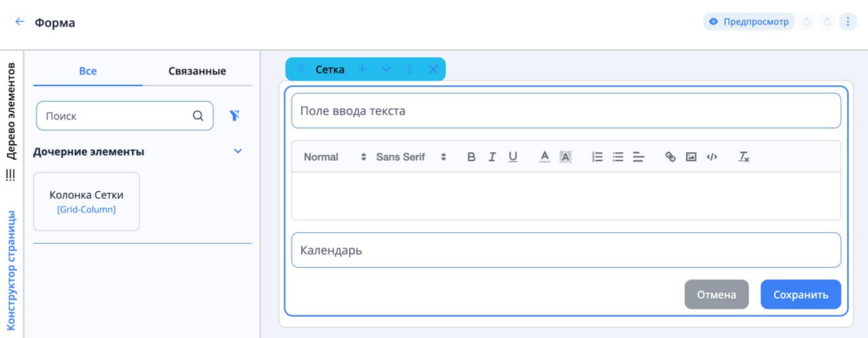Click inside the rich text editor area
The height and width of the screenshot is (338, 868).
(566, 196)
